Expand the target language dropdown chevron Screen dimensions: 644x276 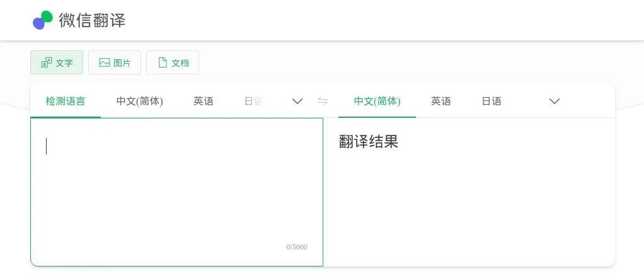point(555,101)
